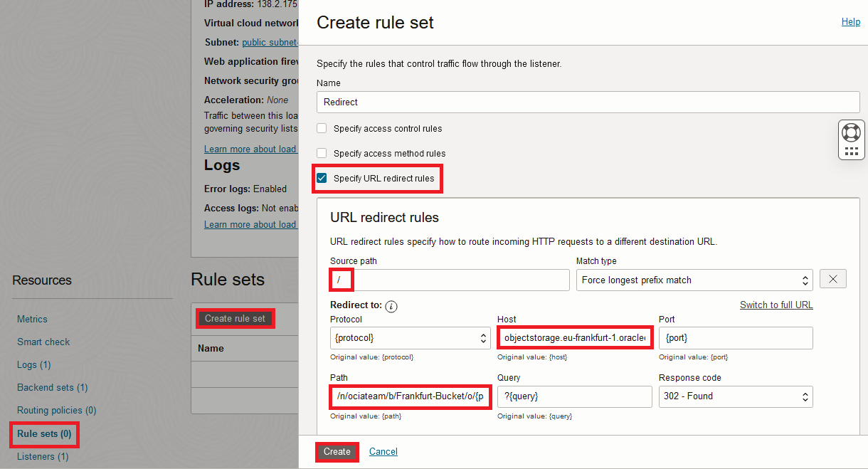Viewport: 868px width, 469px height.
Task: Click the info icon beside Redirect to
Action: point(391,306)
